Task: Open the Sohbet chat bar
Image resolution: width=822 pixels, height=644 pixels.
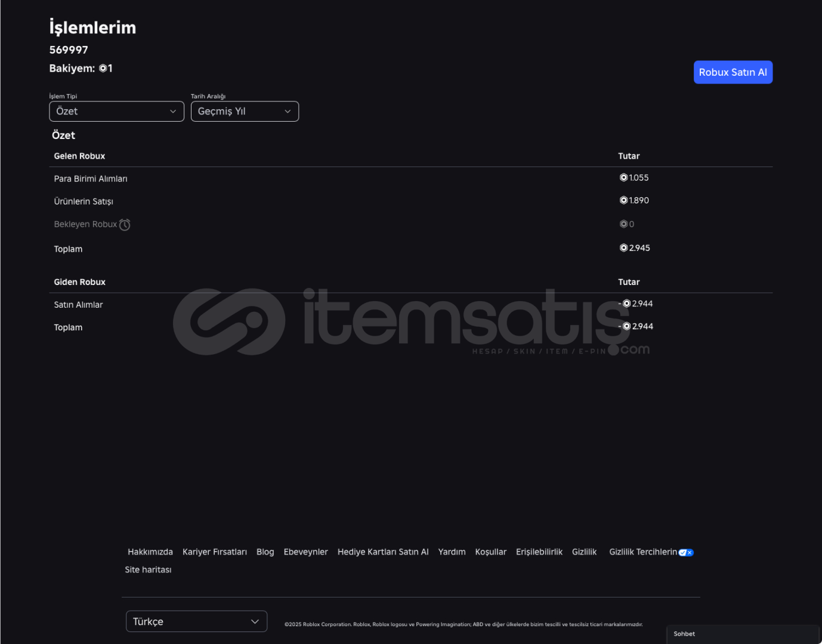Action: click(x=743, y=634)
